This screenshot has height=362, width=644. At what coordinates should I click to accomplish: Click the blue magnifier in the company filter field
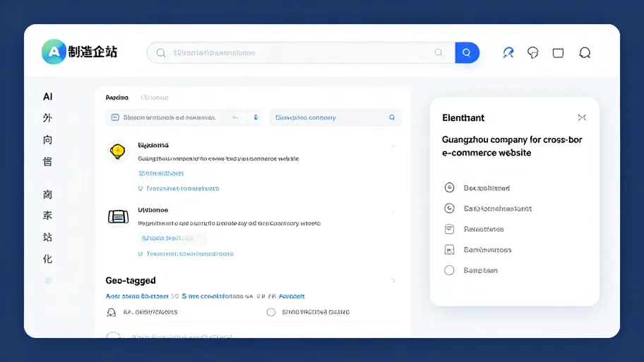pos(392,117)
